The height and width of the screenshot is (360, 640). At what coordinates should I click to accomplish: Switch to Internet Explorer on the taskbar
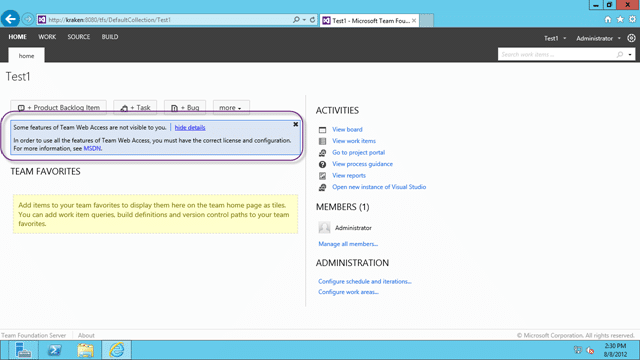(117, 350)
